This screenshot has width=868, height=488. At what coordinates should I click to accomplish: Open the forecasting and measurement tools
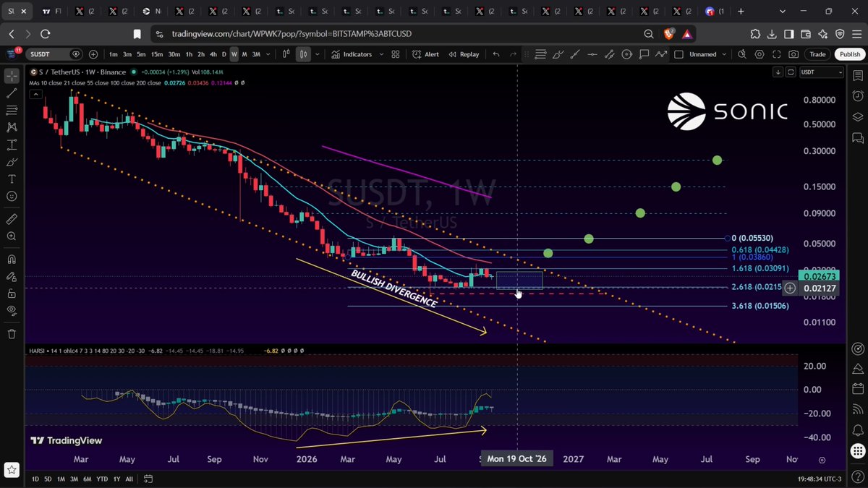point(12,145)
